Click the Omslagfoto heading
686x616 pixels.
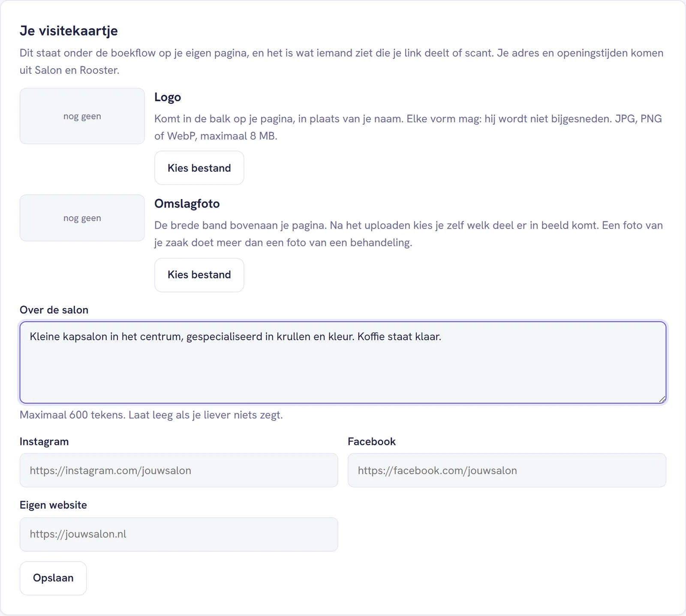coord(187,204)
